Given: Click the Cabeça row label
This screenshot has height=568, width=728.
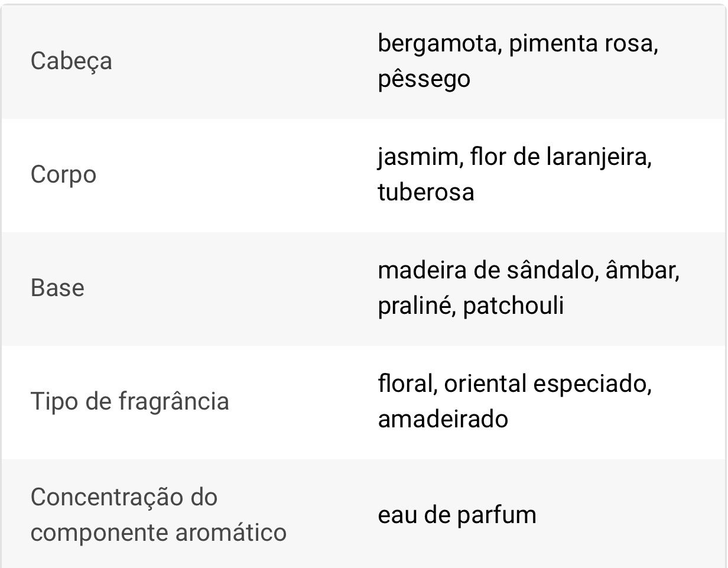Looking at the screenshot, I should coord(71,61).
